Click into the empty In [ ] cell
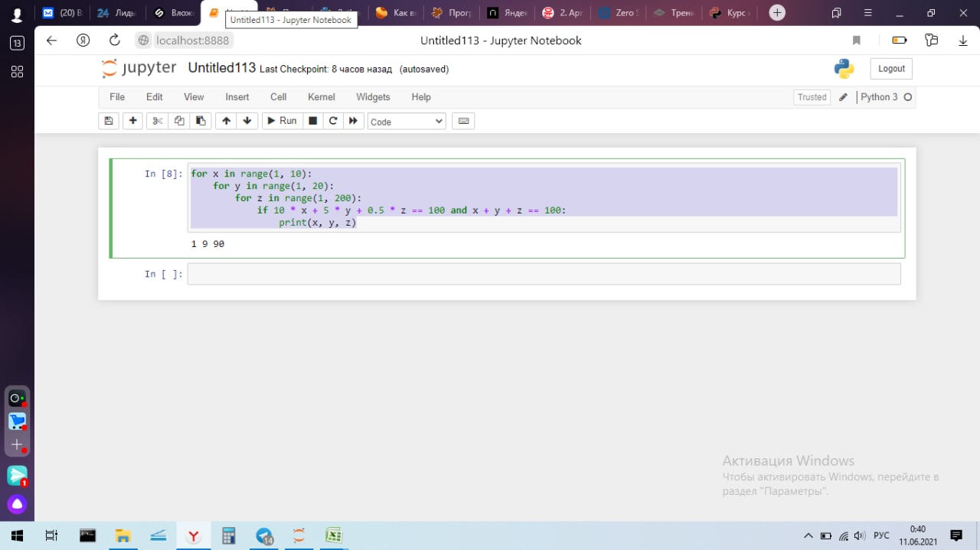Viewport: 980px width, 550px height. click(x=544, y=274)
